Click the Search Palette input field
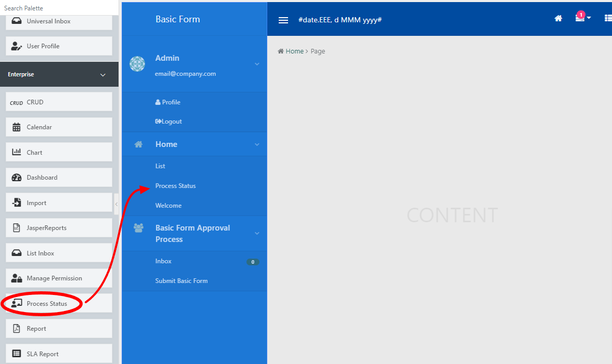Viewport: 612px width, 364px height. [59, 8]
